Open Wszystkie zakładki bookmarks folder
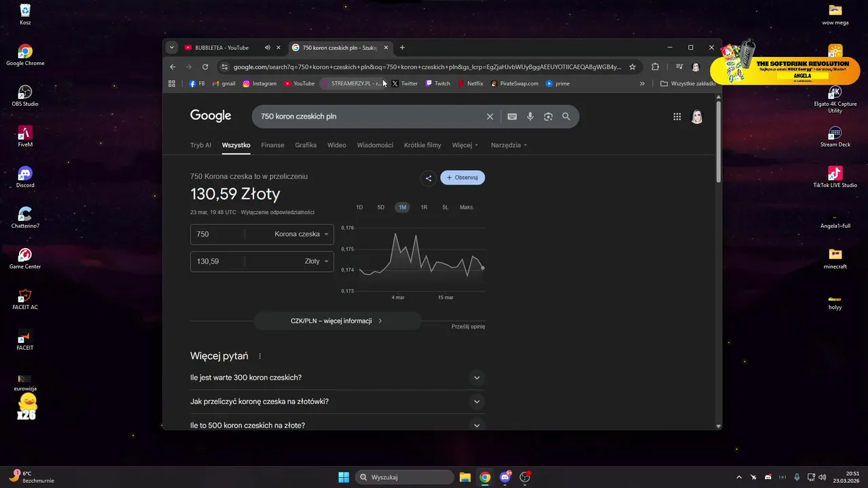 click(688, 83)
